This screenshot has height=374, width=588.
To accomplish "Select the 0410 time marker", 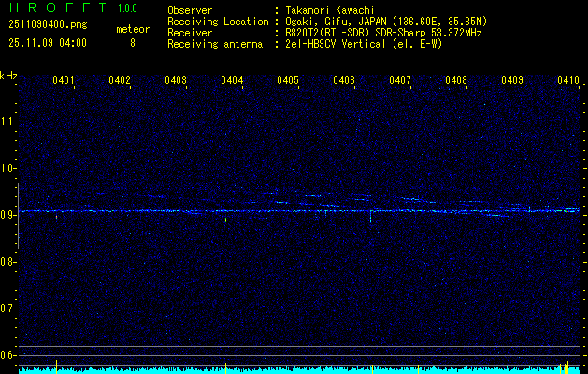I will point(568,81).
